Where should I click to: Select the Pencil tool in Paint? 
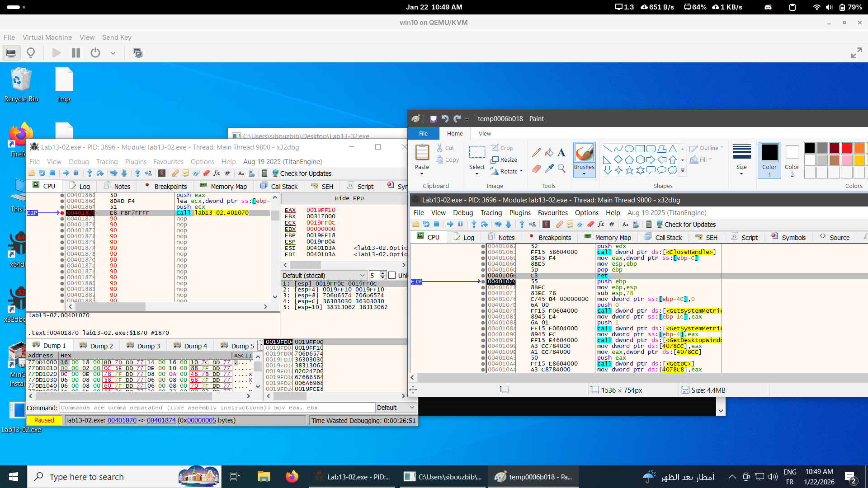536,153
